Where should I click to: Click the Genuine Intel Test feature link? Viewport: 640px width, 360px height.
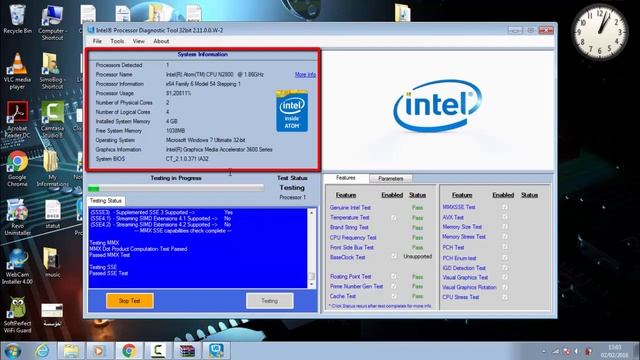pyautogui.click(x=350, y=207)
